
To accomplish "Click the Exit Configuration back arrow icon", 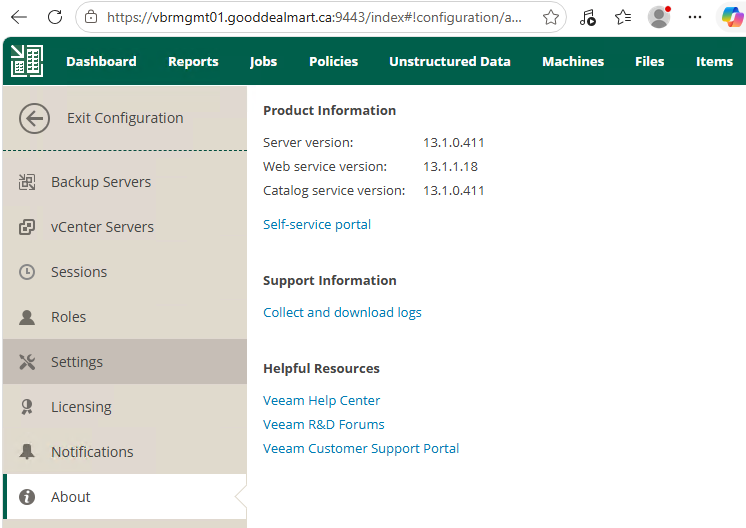I will click(x=34, y=118).
